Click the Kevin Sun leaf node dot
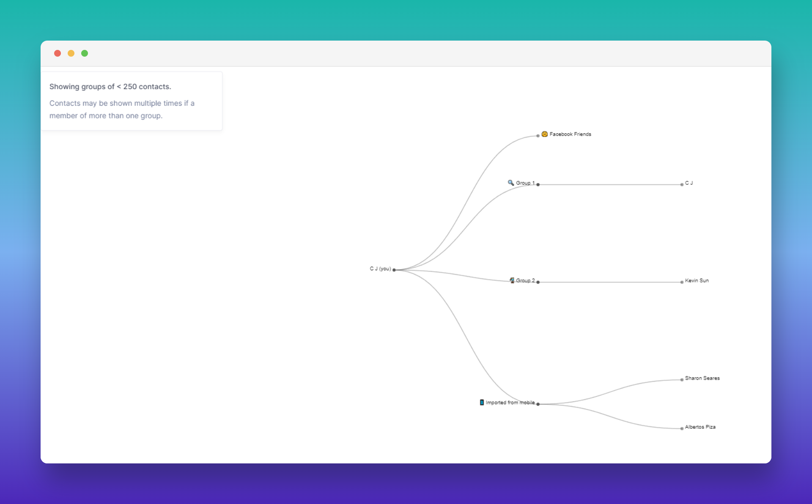This screenshot has width=812, height=504. coord(682,282)
